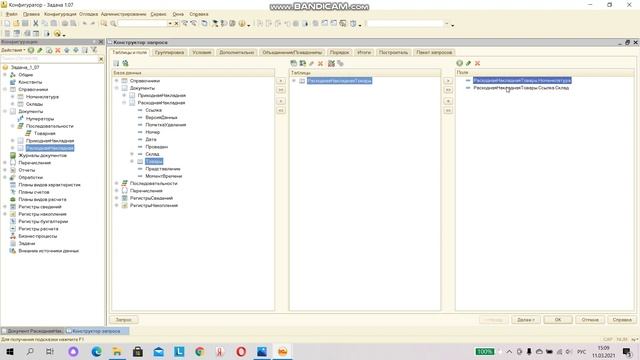640x360 pixels.
Task: Click the double left arrow beside Поля list
Action: click(448, 110)
